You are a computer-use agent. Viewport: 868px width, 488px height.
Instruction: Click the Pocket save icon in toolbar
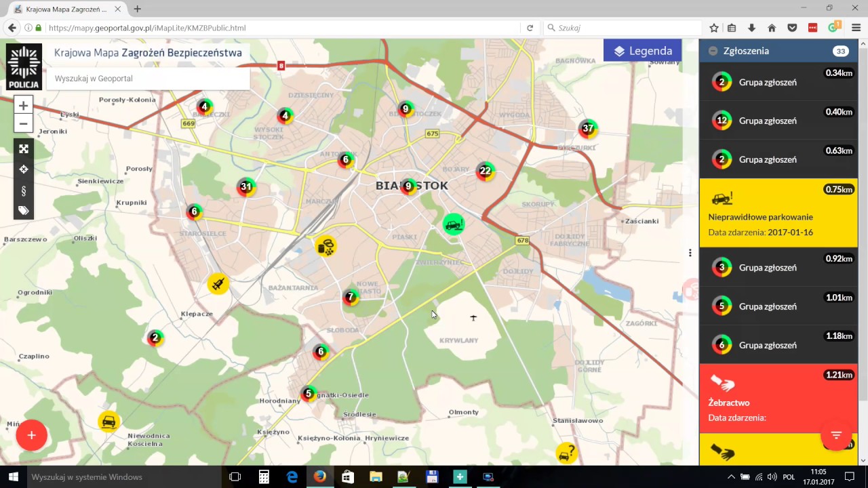792,28
